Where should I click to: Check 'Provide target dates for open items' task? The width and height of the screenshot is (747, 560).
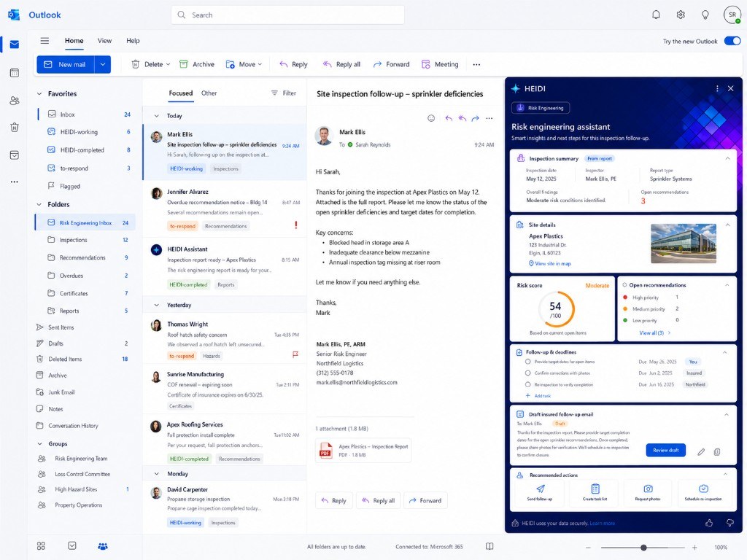[x=528, y=362]
